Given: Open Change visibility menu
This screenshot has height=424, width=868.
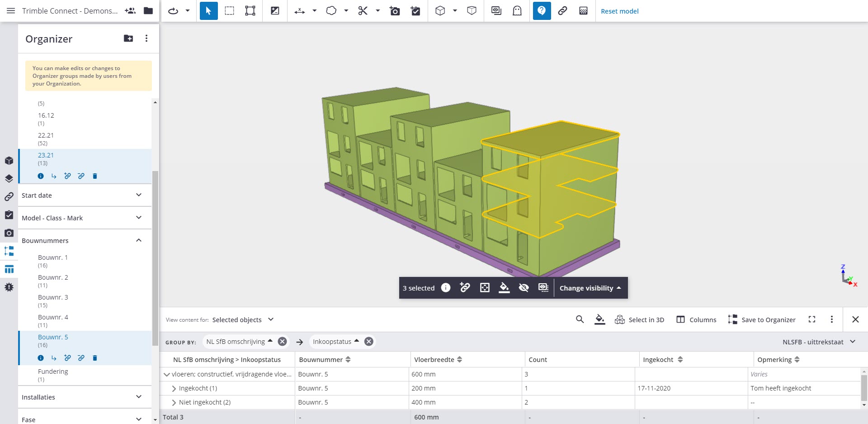Looking at the screenshot, I should pyautogui.click(x=590, y=288).
